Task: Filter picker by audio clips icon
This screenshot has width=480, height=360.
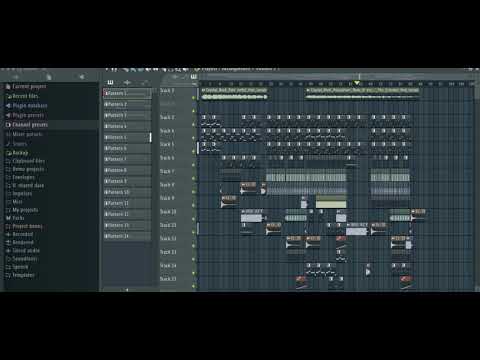Action: pos(127,82)
